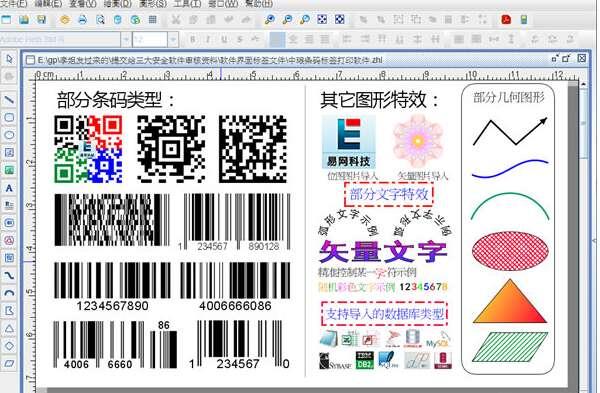Image resolution: width=600 pixels, height=393 pixels.
Task: Open print preview magnifier icon
Action: tap(100, 19)
